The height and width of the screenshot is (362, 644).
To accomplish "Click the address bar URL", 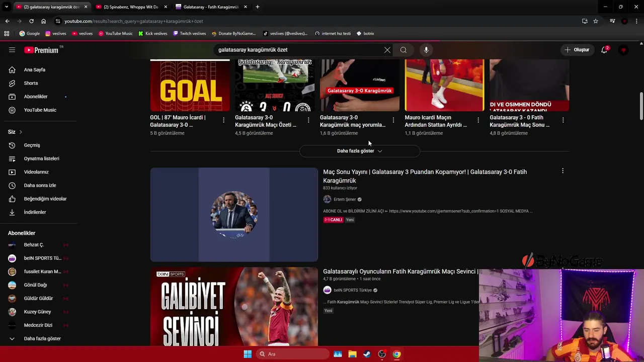I will point(134,21).
